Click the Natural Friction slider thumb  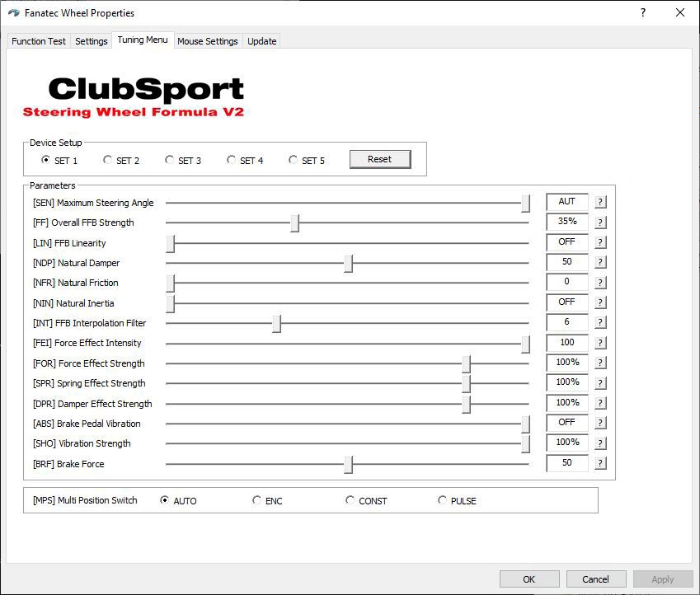pyautogui.click(x=170, y=283)
